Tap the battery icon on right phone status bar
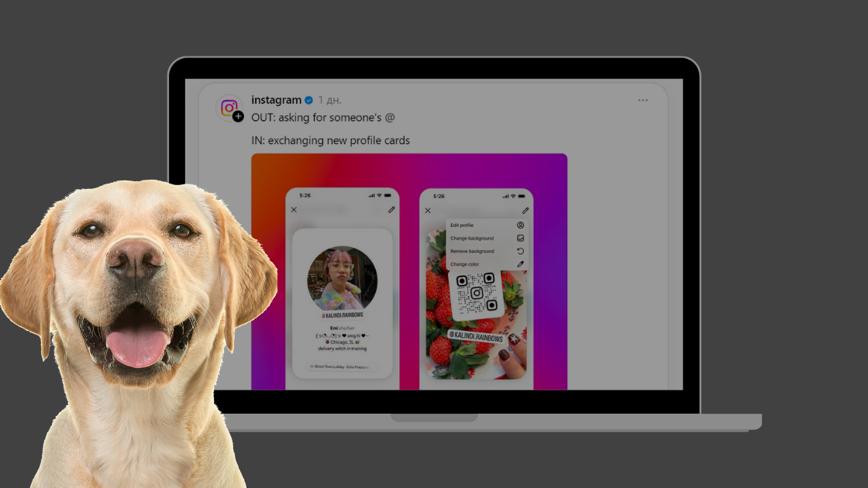Image resolution: width=868 pixels, height=488 pixels. tap(522, 197)
